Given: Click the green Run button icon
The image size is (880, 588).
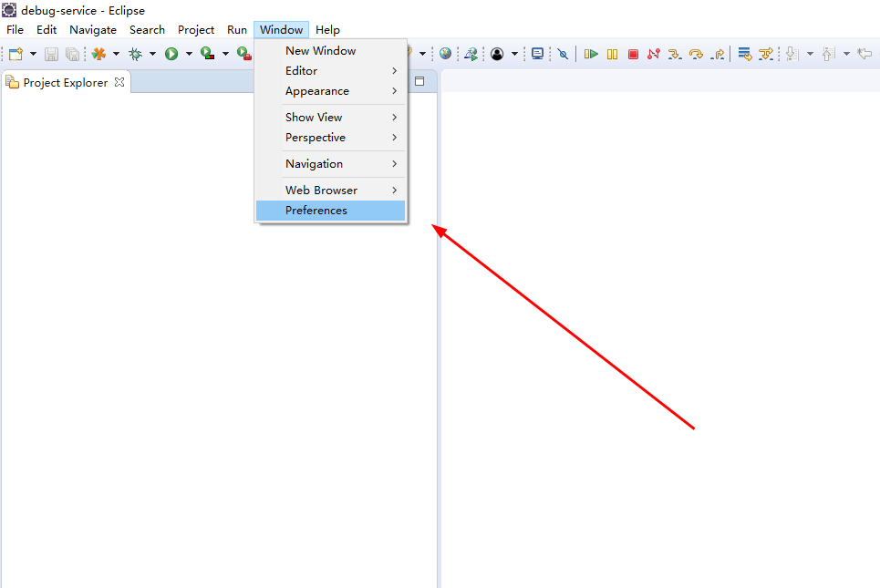Looking at the screenshot, I should [171, 54].
